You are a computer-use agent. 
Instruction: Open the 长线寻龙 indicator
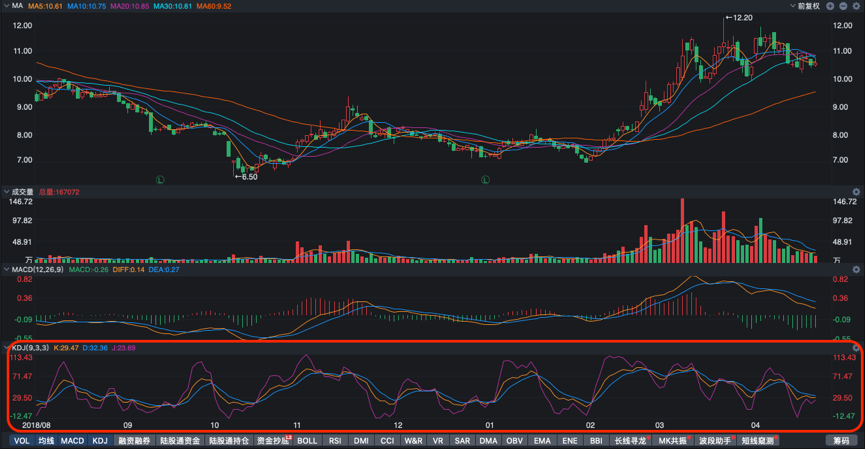[x=631, y=441]
